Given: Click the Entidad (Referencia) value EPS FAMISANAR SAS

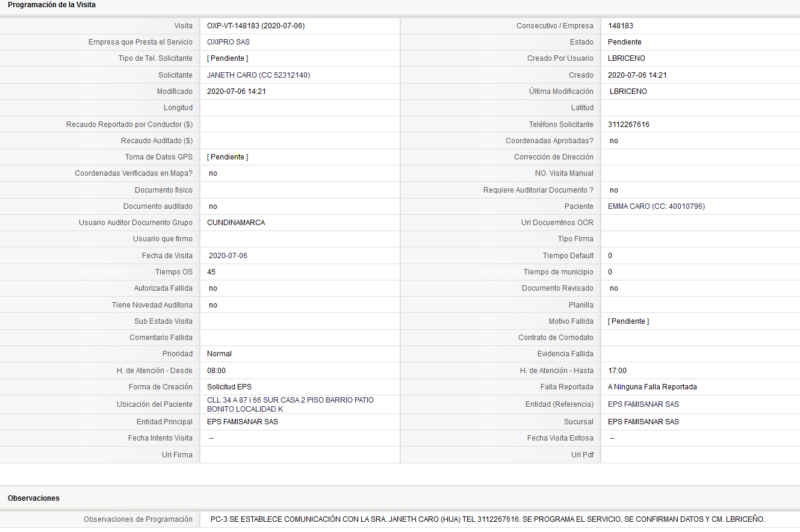Looking at the screenshot, I should point(643,404).
